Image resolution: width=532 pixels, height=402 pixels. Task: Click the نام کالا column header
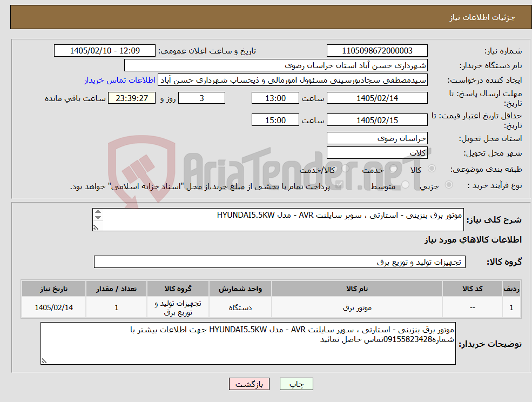click(x=357, y=289)
